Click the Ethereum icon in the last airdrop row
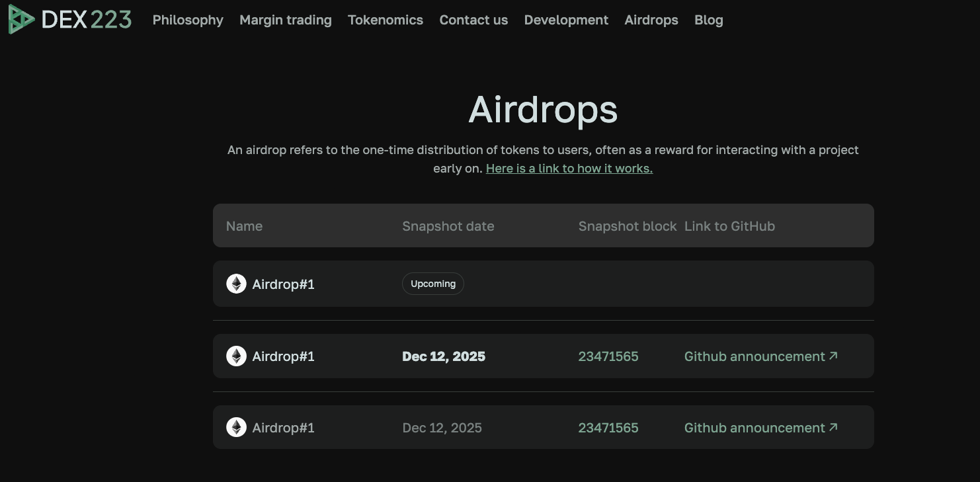Screen dimensions: 980x482 236,428
